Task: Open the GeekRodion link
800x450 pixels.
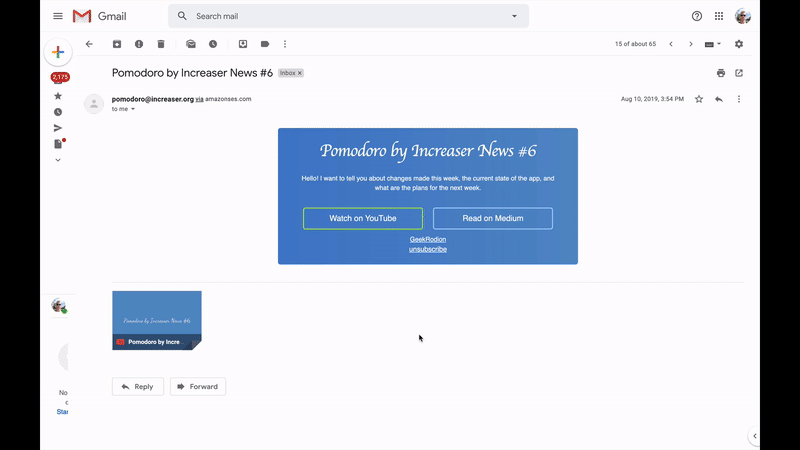Action: 428,239
